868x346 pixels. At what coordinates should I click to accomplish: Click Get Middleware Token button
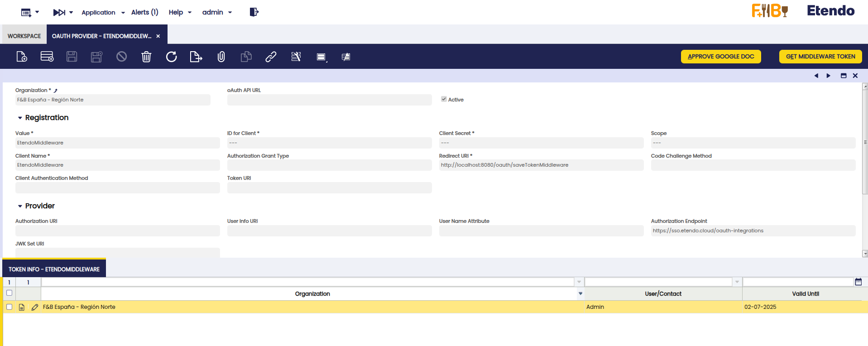(x=820, y=57)
